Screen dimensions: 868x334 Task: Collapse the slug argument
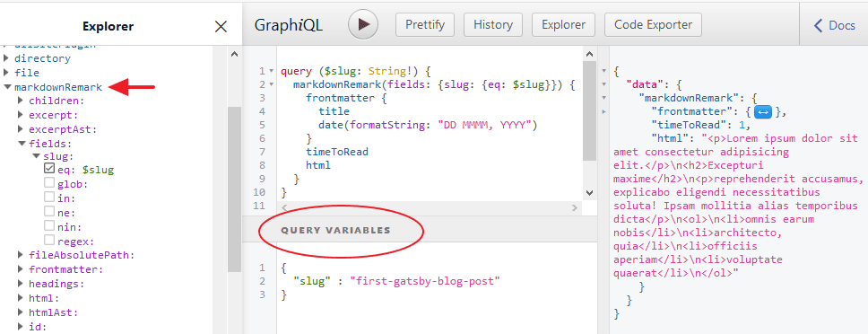[36, 157]
